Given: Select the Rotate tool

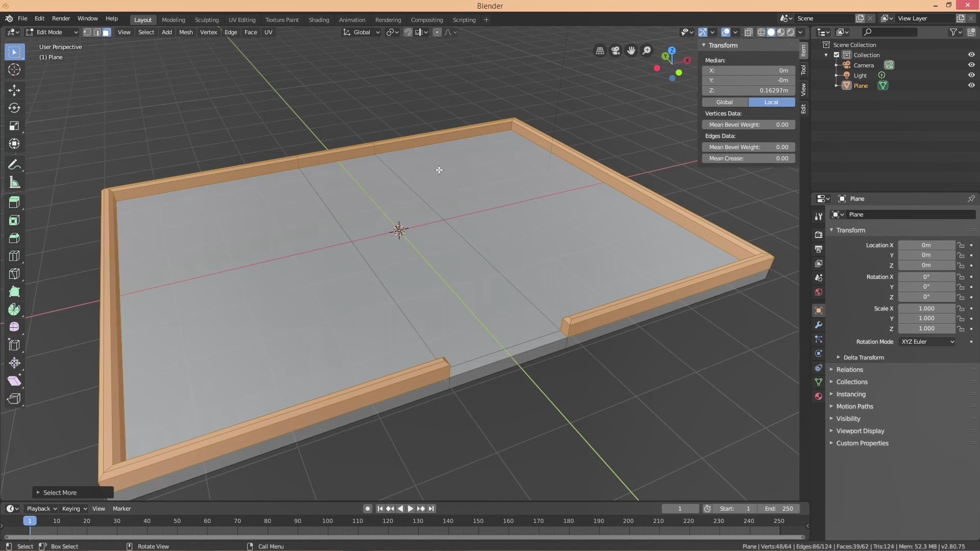Looking at the screenshot, I should click(x=14, y=108).
